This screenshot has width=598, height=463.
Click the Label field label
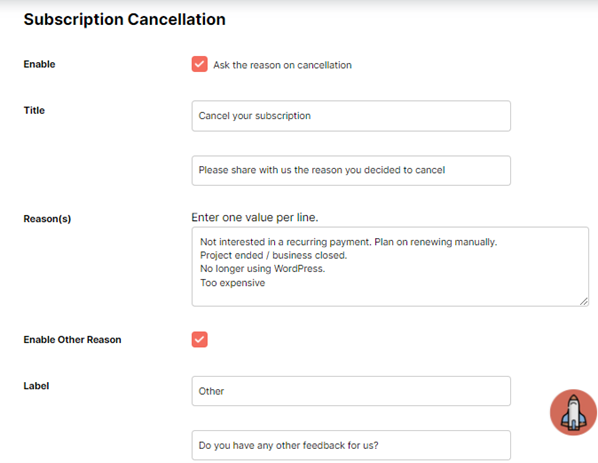pyautogui.click(x=36, y=386)
